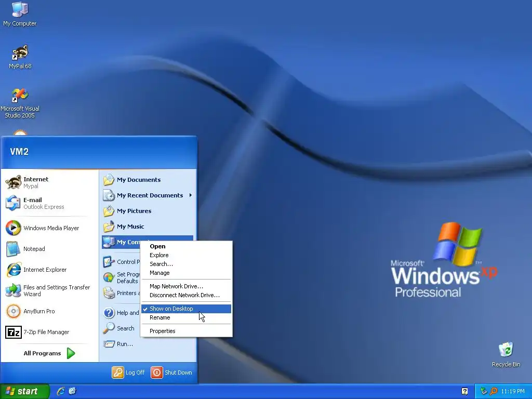Click Internet Explorer quick launch icon
Screen dimensions: 532x399
click(61, 391)
